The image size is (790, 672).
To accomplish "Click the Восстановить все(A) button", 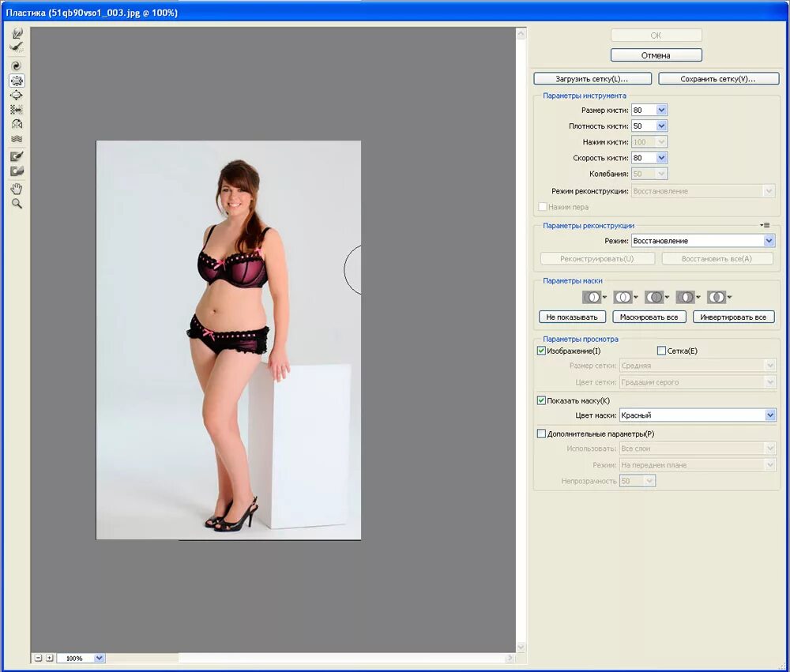I will (717, 258).
